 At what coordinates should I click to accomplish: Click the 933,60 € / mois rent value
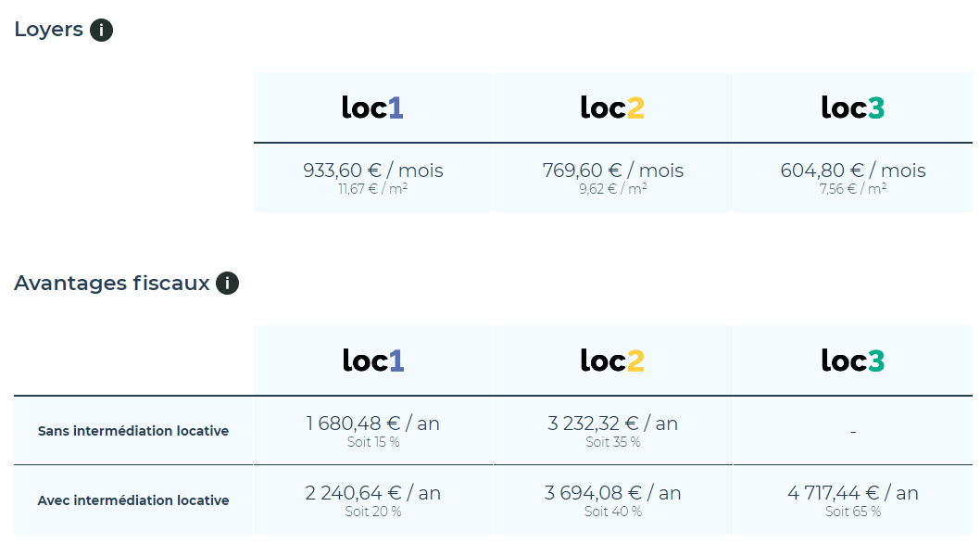coord(373,171)
